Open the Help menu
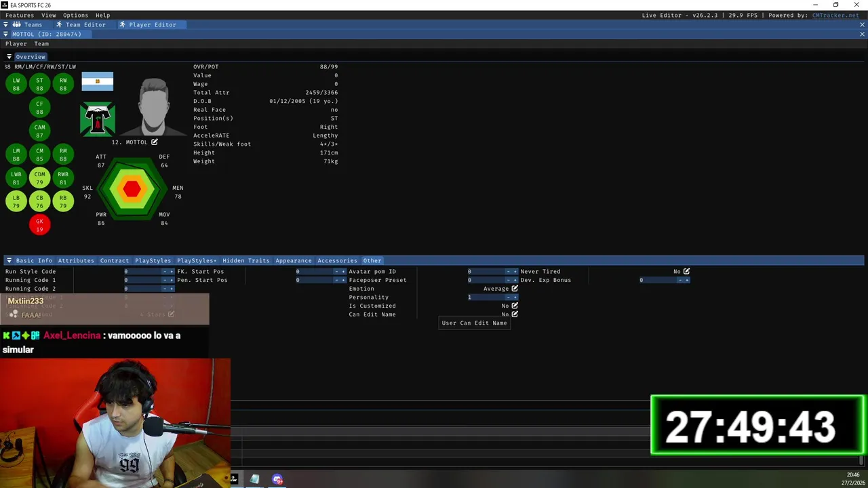 click(102, 15)
